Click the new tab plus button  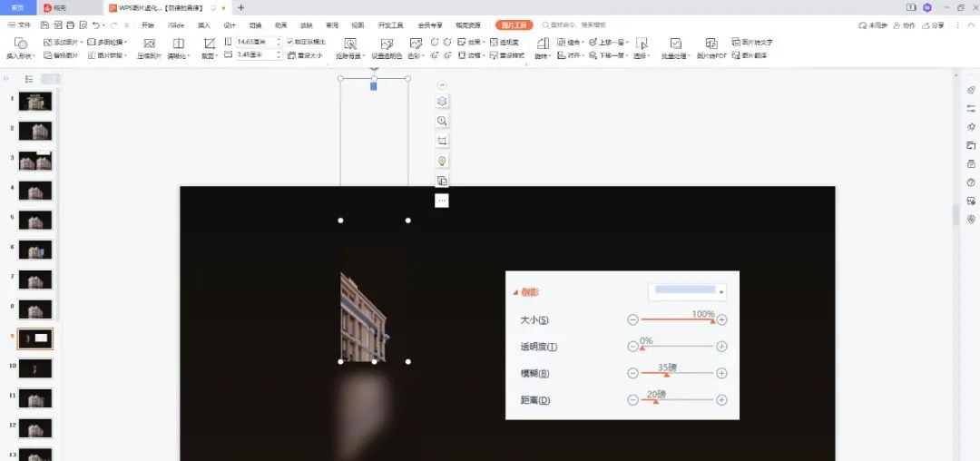241,7
